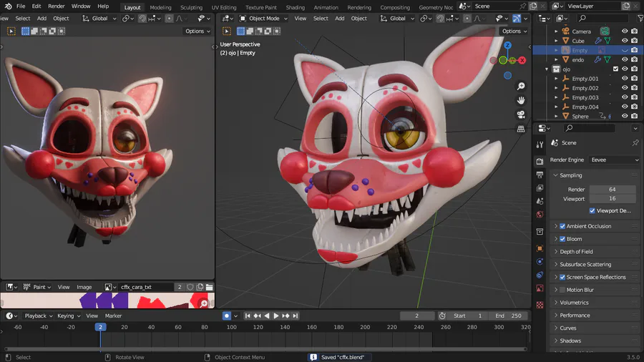The image size is (644, 362).
Task: Open the Keying menu in timeline
Action: (68, 315)
